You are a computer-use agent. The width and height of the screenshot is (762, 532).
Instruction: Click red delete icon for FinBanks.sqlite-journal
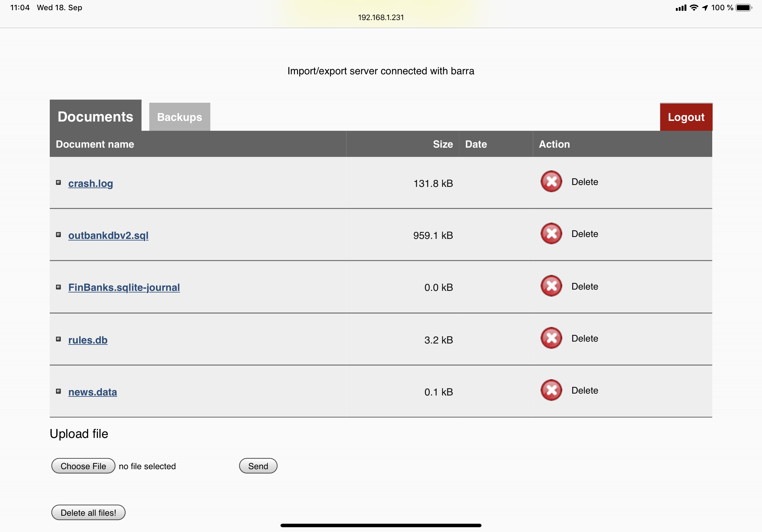(551, 286)
